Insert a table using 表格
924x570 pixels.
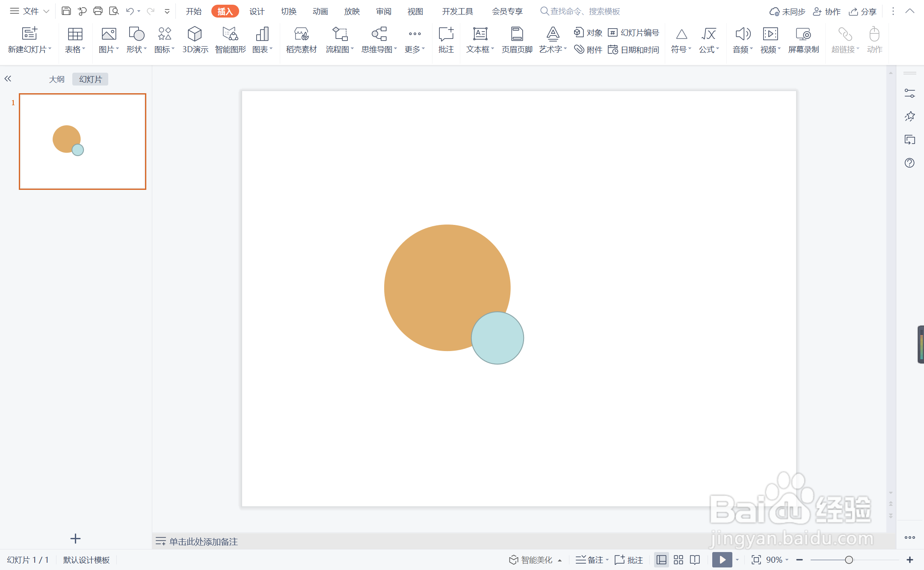(x=75, y=40)
